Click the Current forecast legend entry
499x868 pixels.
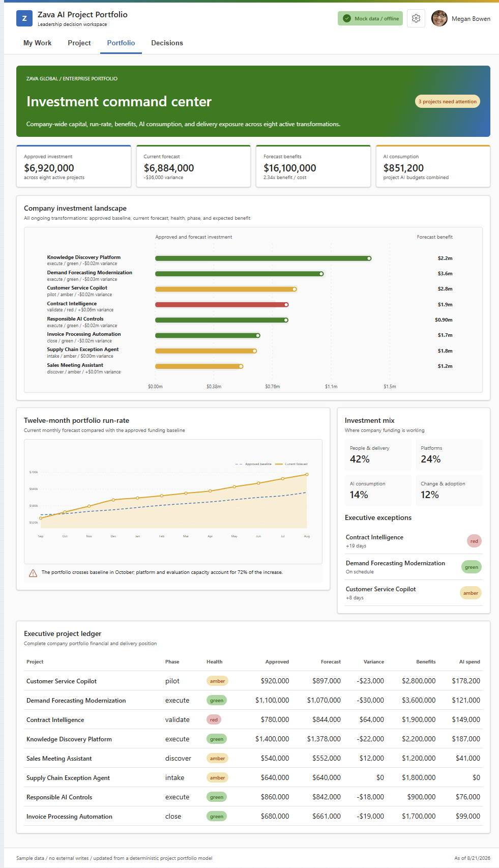291,464
